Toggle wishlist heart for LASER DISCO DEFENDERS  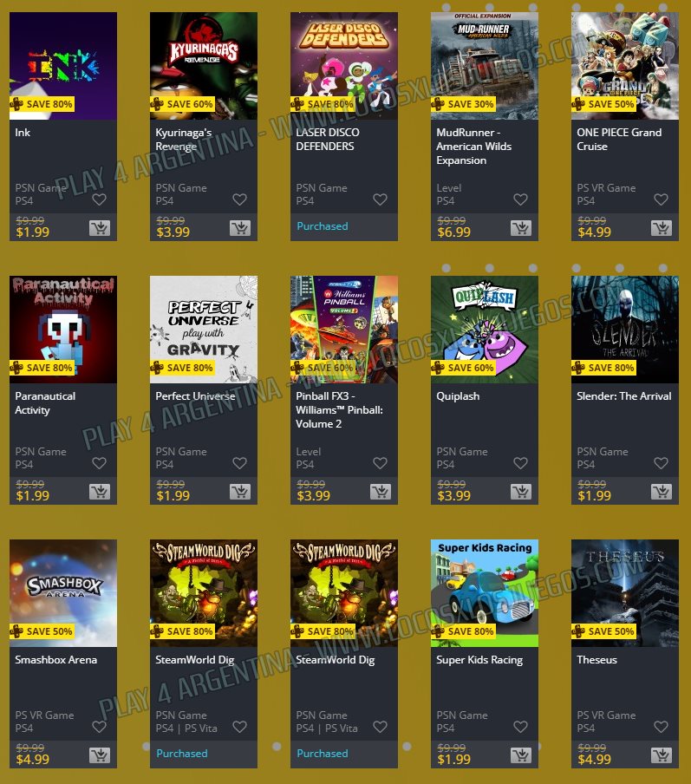[381, 199]
